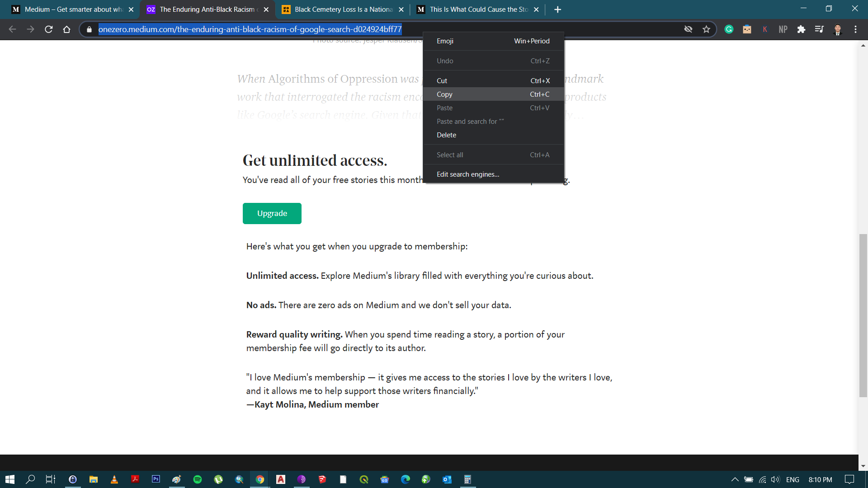
Task: Bookmark this page with star icon
Action: click(706, 29)
